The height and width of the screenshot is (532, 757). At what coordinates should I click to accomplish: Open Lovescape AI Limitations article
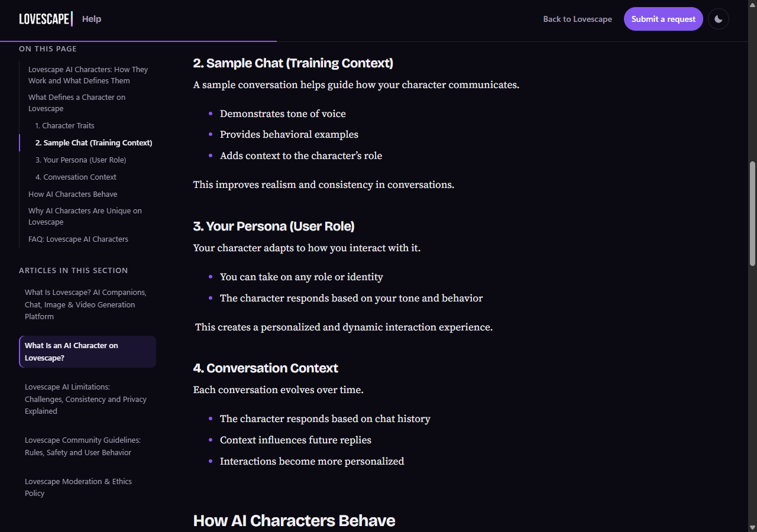(88, 399)
